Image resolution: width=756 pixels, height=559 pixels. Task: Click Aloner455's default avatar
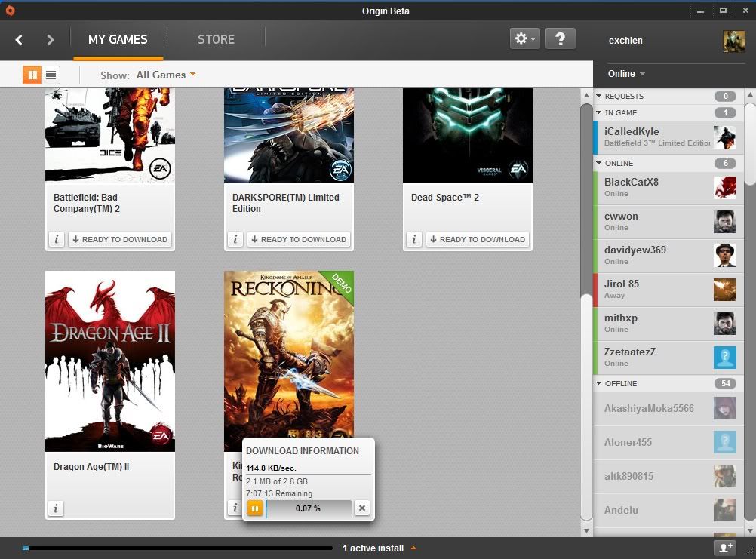click(725, 442)
